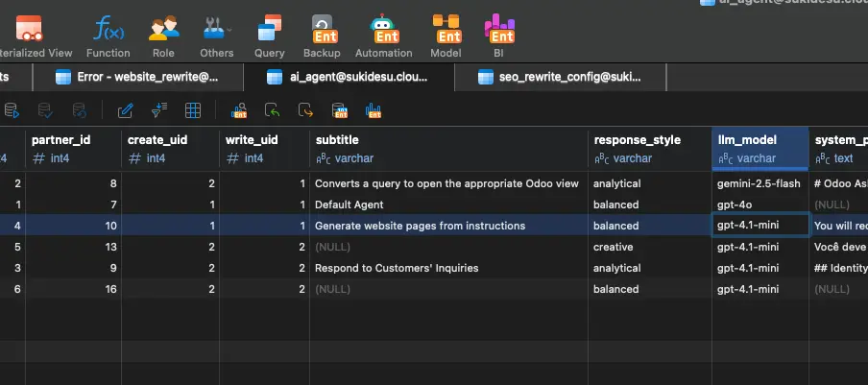Viewport: 868px width, 385px height.
Task: Open the Query section icon
Action: click(269, 36)
